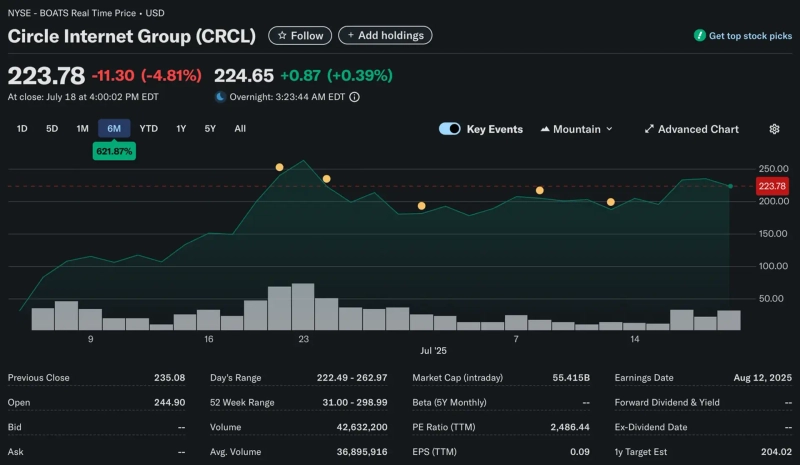Follow Circle Internet Group stock
800x465 pixels.
(x=300, y=35)
